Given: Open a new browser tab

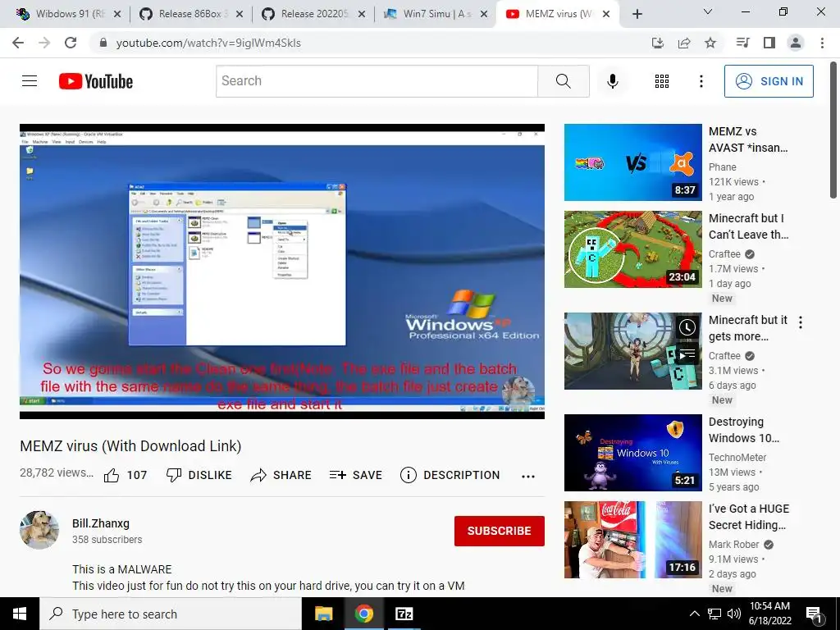Looking at the screenshot, I should (637, 15).
